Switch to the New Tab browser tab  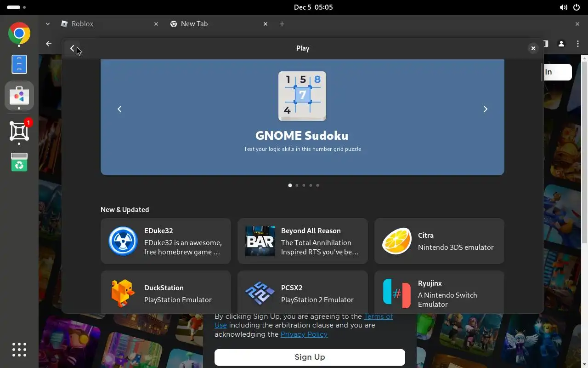tap(219, 24)
